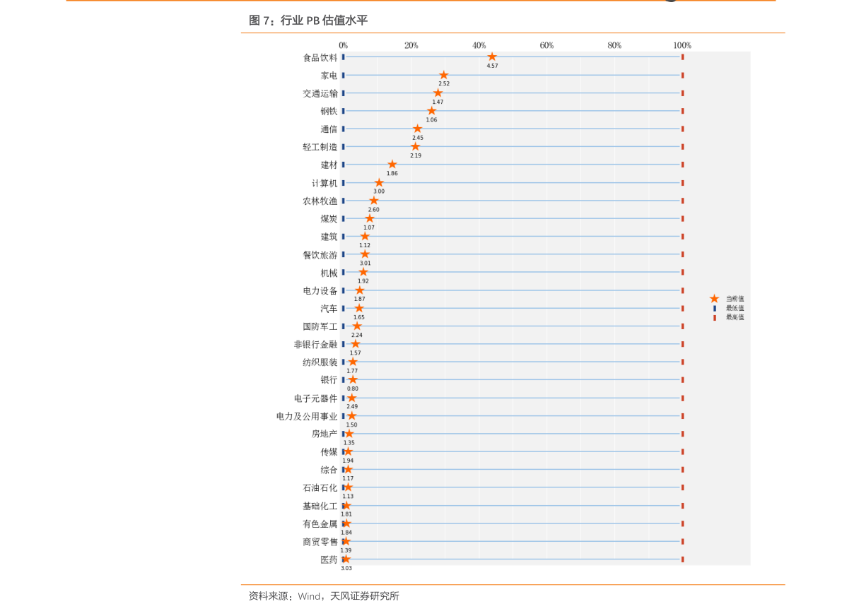This screenshot has height=616, width=842.
Task: Click the star marker on the 餐饮旅游 row
Action: (x=365, y=254)
